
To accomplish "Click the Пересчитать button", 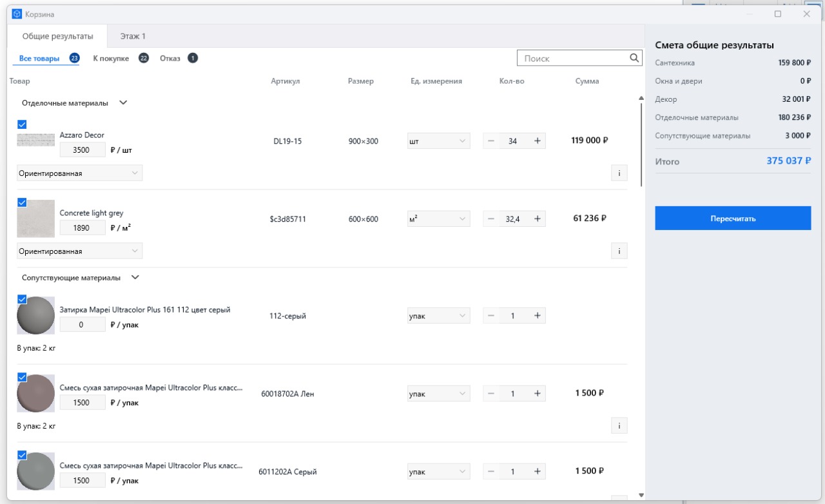I will [733, 218].
